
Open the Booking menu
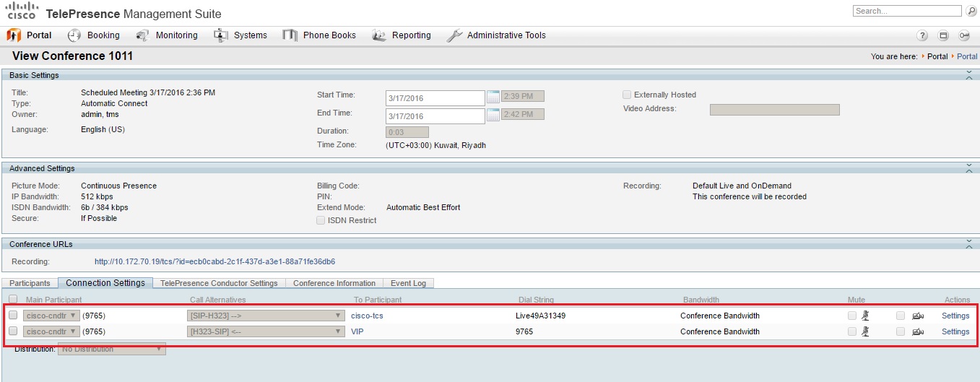[94, 35]
